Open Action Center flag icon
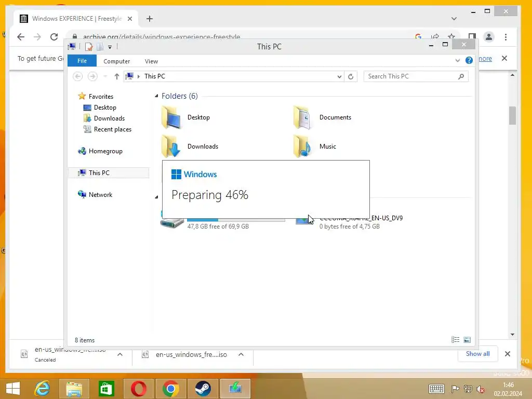The width and height of the screenshot is (532, 399). [x=455, y=389]
